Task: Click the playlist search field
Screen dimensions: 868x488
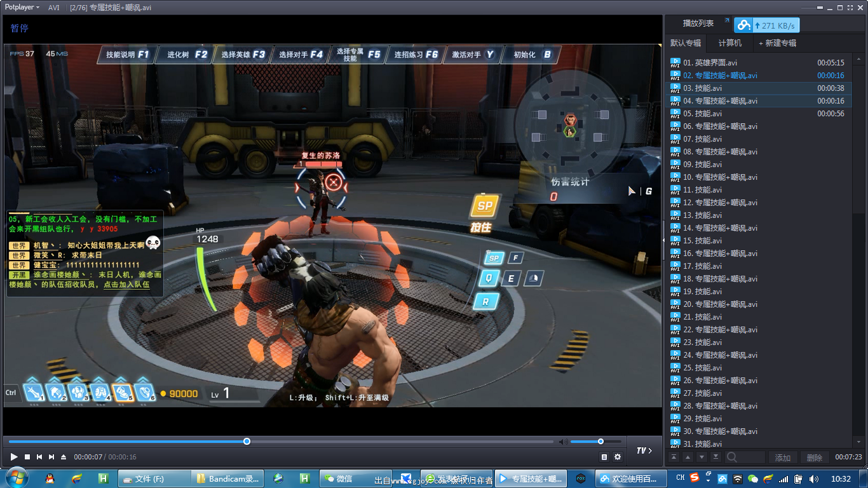Action: 746,457
